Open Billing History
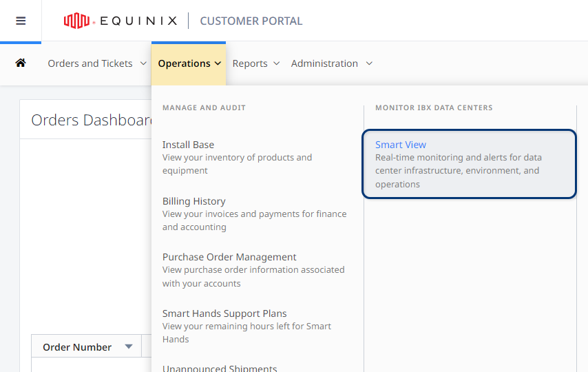Image resolution: width=588 pixels, height=372 pixels. point(194,201)
